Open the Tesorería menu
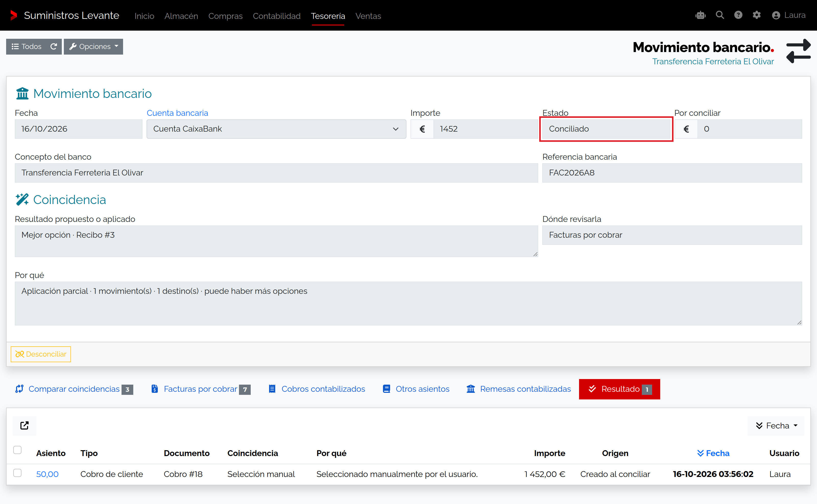Screen dimensions: 817x504 tap(328, 16)
